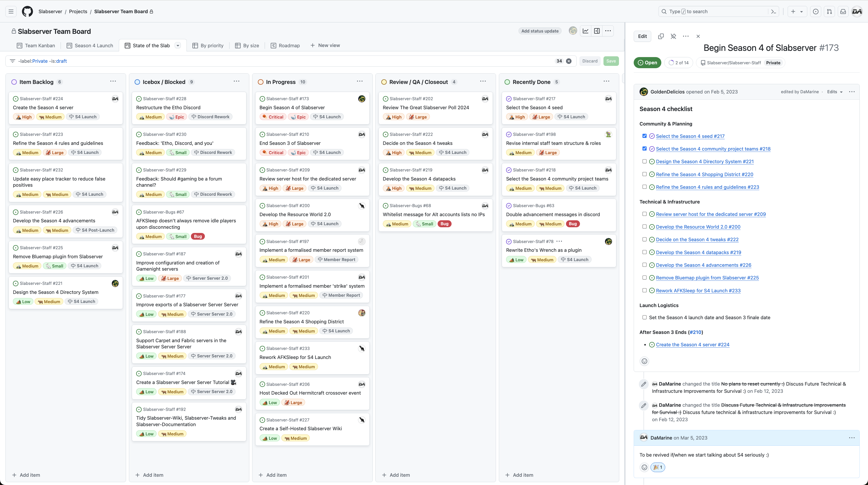This screenshot has height=485, width=868.
Task: Open the project insights chart icon
Action: pos(586,31)
